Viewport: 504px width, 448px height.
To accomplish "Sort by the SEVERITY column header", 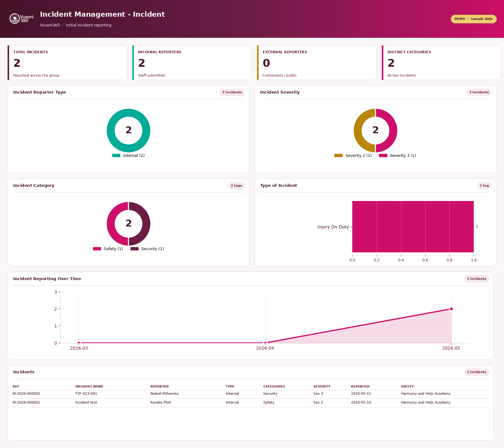I will tap(322, 386).
